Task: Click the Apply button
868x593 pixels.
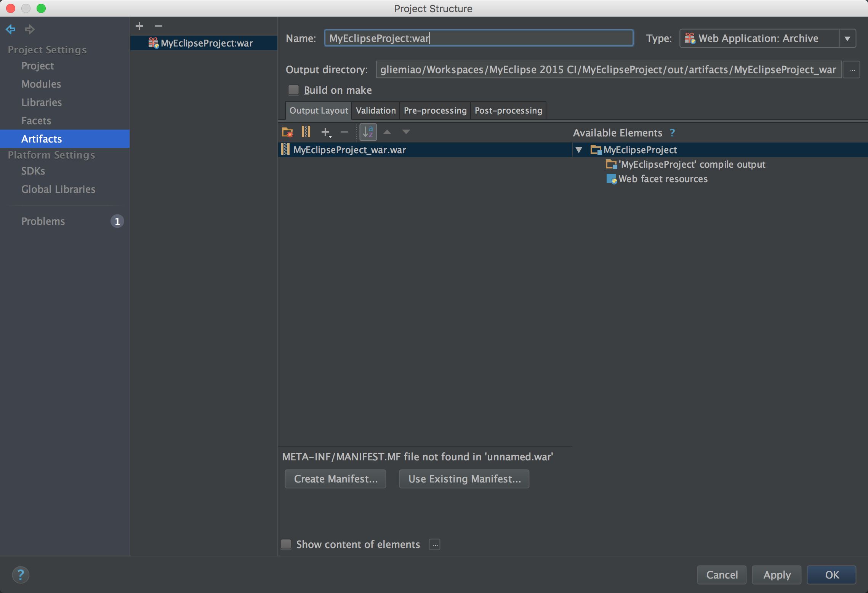Action: pyautogui.click(x=777, y=575)
